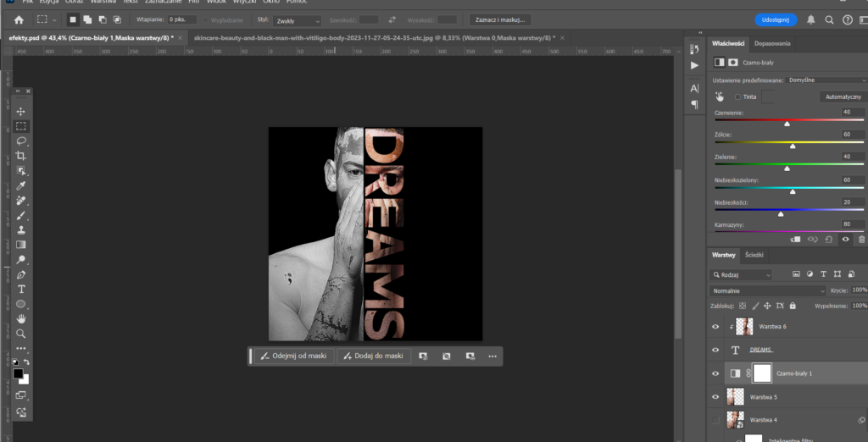Open the Actions panel play icon
Viewport: 868px width, 442px height.
coord(694,65)
